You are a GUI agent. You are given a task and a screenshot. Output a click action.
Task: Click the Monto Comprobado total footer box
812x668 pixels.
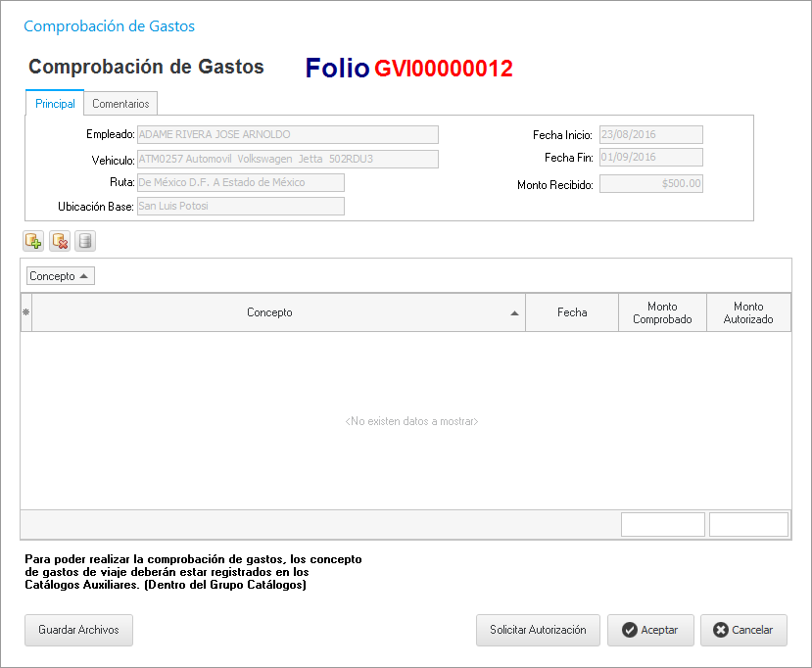pos(663,524)
